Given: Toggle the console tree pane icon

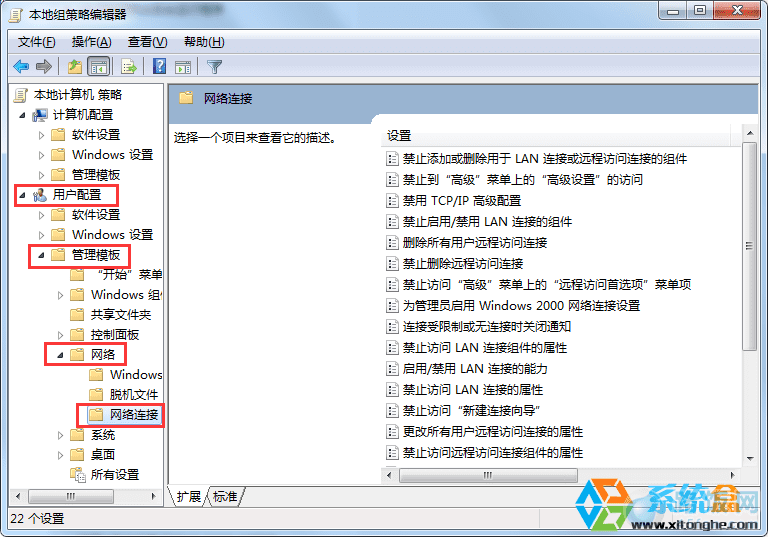Looking at the screenshot, I should [98, 66].
